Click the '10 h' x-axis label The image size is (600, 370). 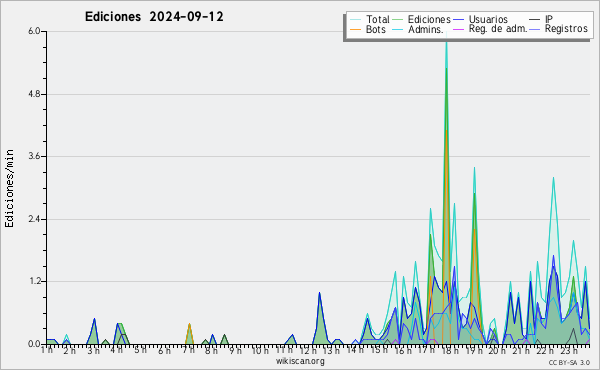(260, 350)
